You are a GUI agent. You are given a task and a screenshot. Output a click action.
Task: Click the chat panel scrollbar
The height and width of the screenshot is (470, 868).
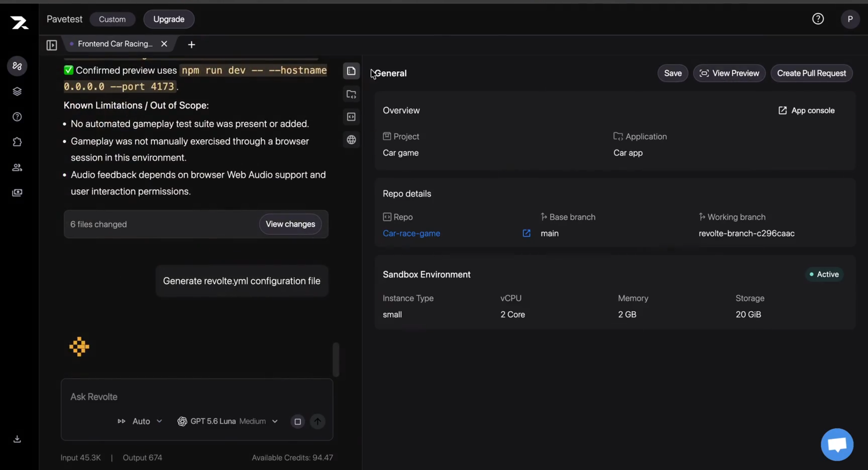(x=336, y=359)
